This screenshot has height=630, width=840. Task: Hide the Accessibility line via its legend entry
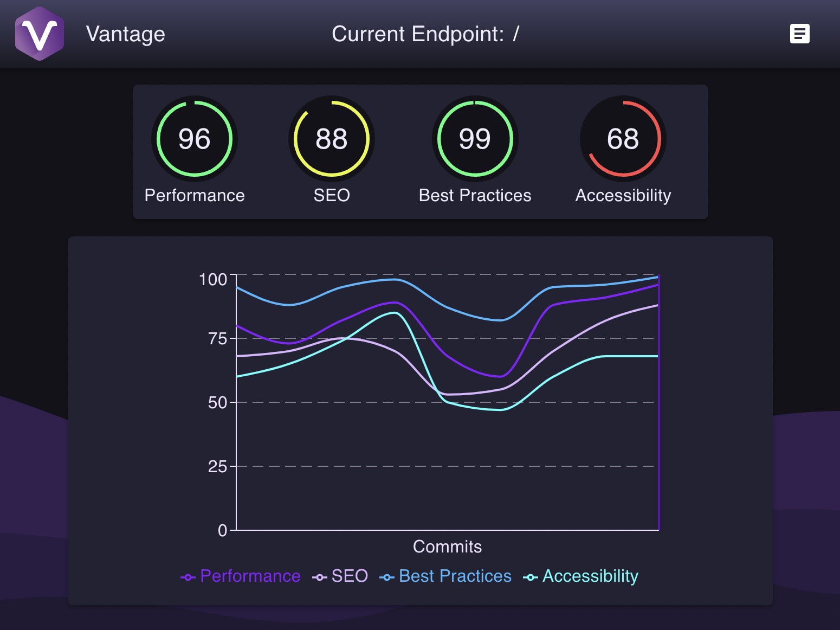click(x=591, y=576)
